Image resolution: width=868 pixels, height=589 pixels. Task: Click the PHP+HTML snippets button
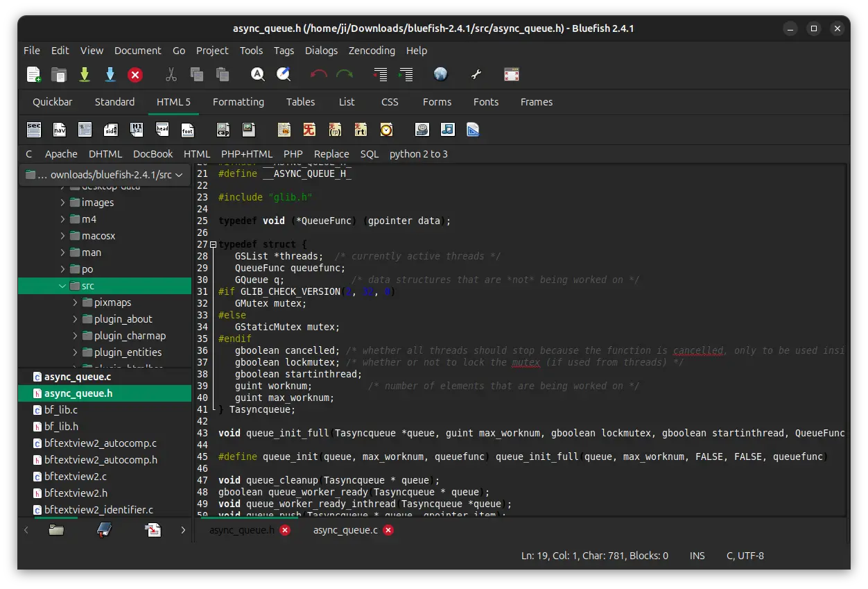(x=247, y=154)
